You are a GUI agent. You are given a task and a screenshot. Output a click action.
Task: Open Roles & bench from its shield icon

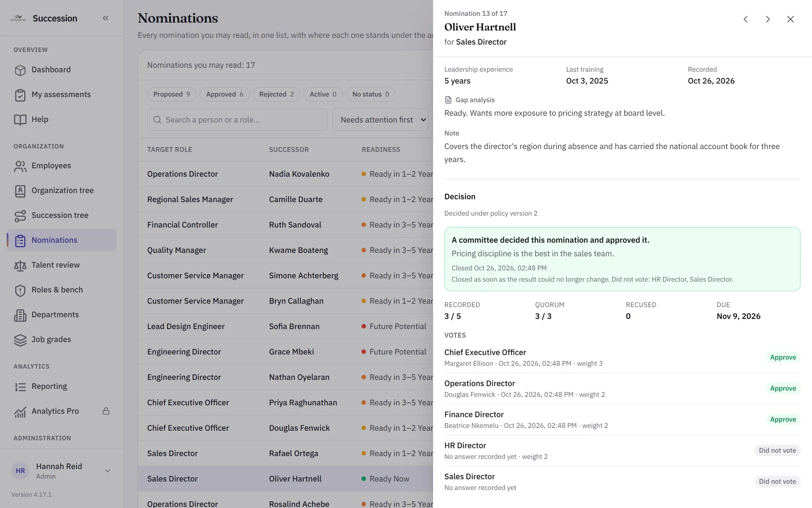point(20,290)
